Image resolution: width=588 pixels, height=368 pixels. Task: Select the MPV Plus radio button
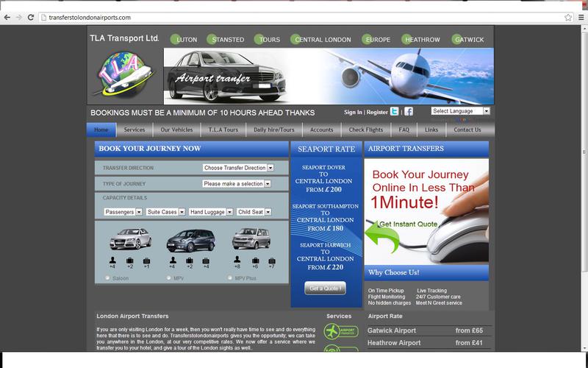[x=230, y=278]
